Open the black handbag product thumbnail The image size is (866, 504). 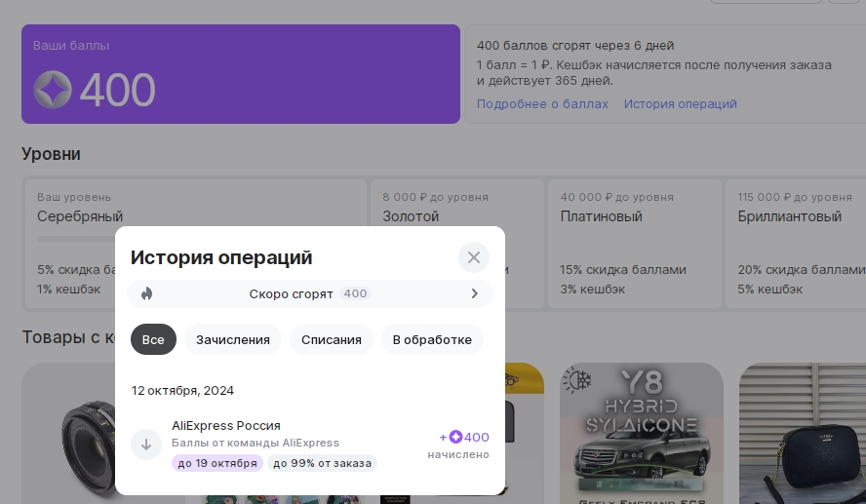[x=803, y=434]
